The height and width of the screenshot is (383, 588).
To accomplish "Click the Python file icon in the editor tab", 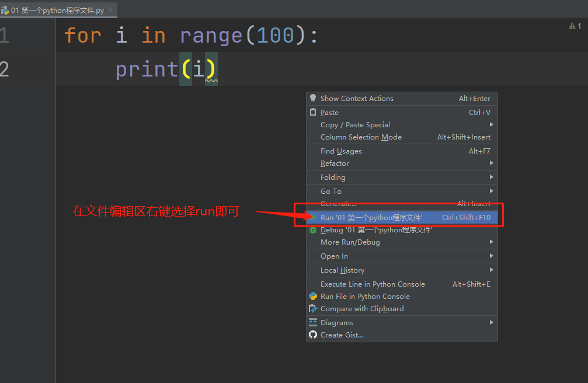I will coord(5,10).
